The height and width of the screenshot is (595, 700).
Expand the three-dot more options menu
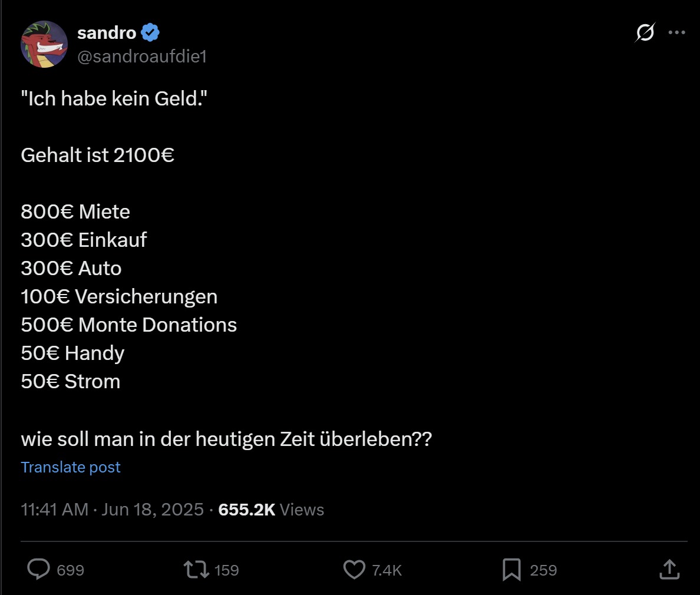[x=677, y=32]
